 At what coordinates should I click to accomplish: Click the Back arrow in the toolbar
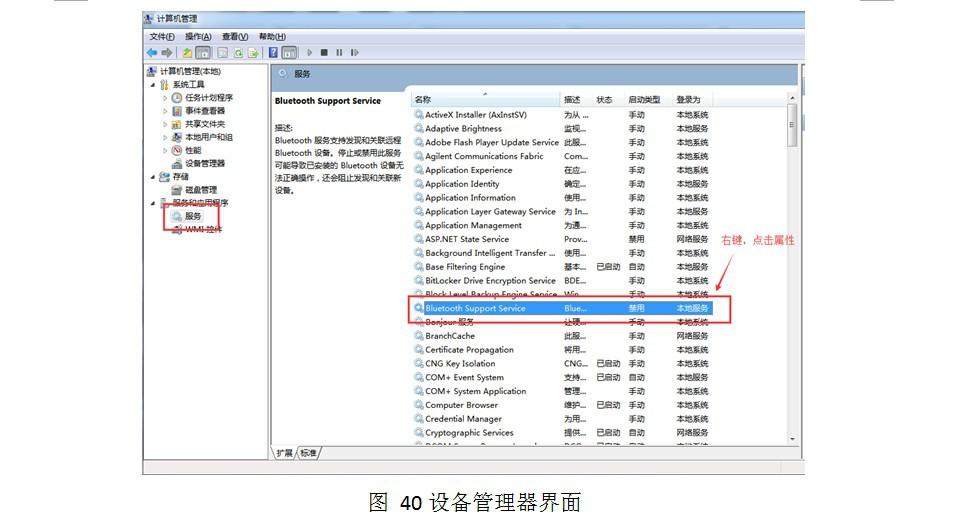pyautogui.click(x=152, y=52)
